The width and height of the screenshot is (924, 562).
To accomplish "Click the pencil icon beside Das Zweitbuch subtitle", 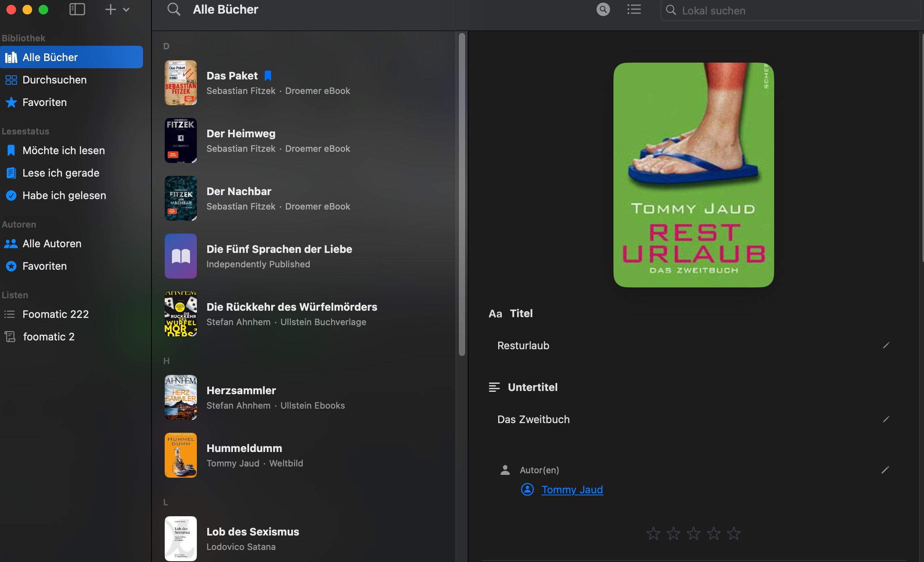I will click(x=887, y=419).
